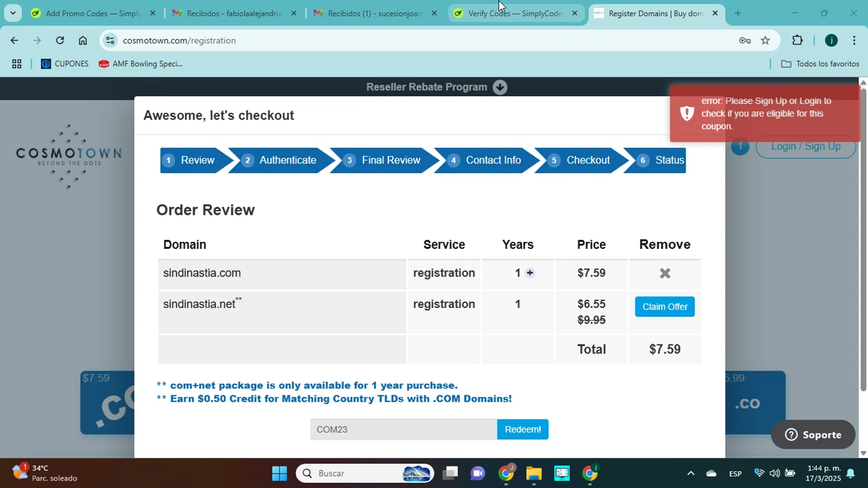868x488 pixels.
Task: Open the Windows Start menu
Action: coord(279,474)
